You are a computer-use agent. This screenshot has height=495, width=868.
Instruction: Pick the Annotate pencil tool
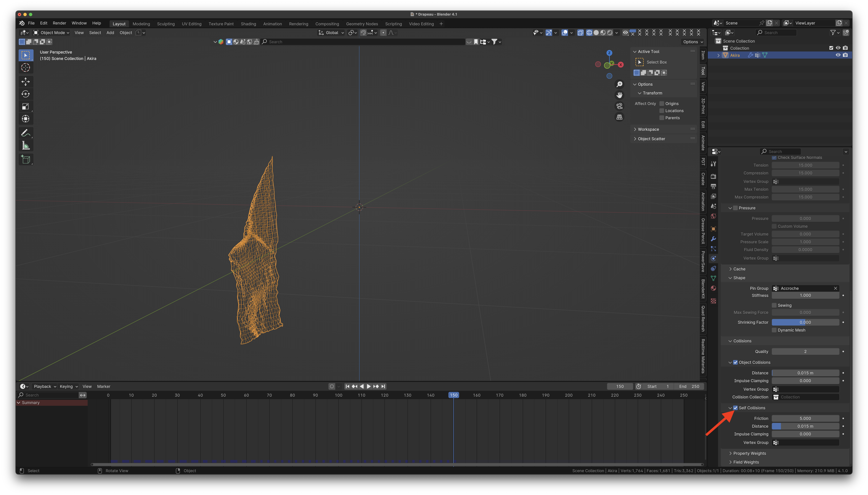25,133
